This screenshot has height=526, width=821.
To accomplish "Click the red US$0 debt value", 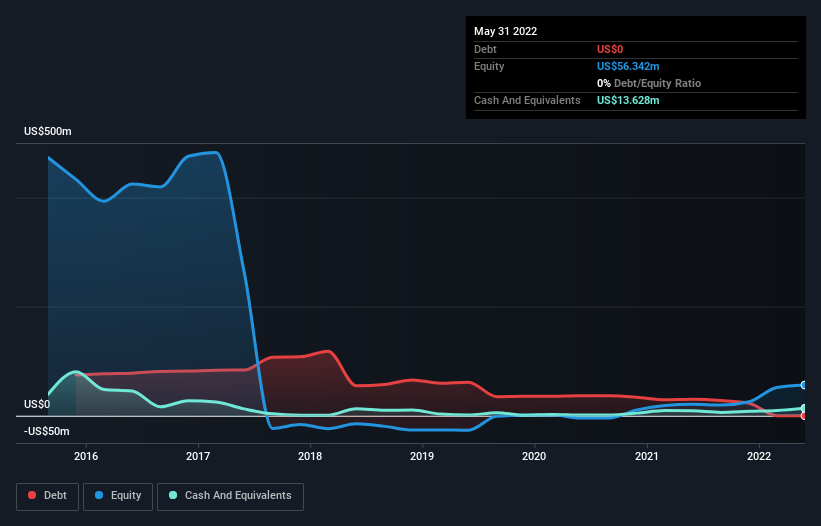I will click(610, 49).
